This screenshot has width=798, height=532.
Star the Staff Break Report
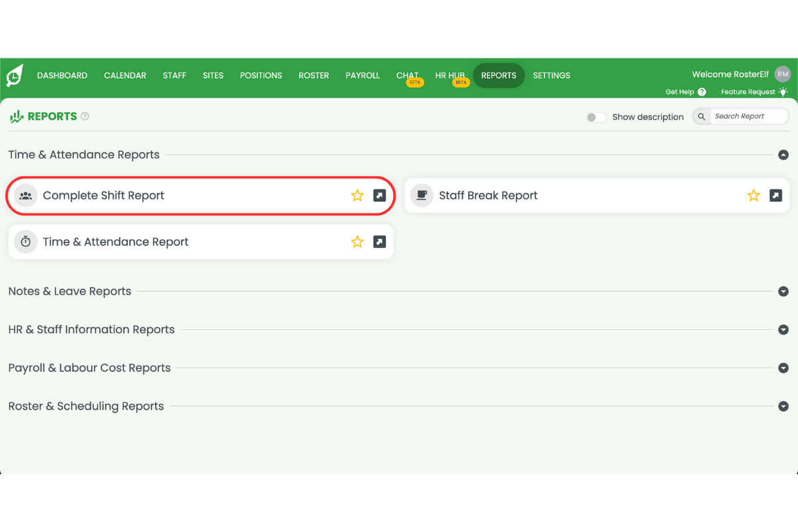pyautogui.click(x=753, y=195)
